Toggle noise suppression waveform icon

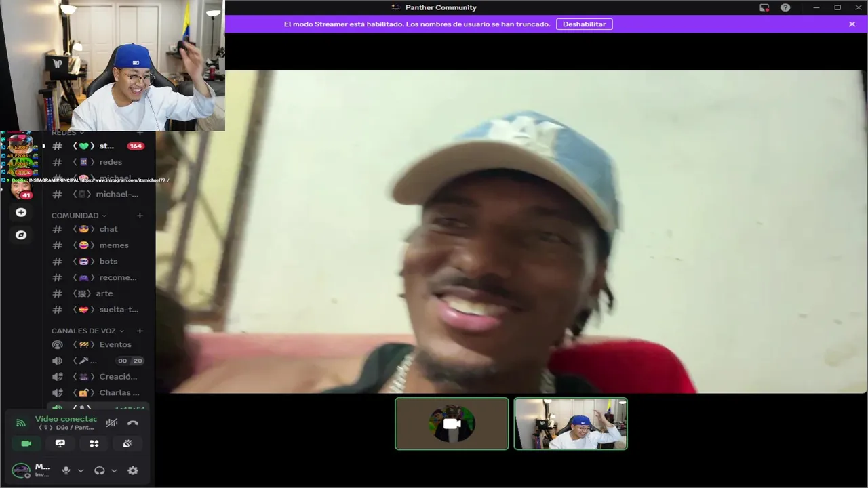pyautogui.click(x=112, y=423)
